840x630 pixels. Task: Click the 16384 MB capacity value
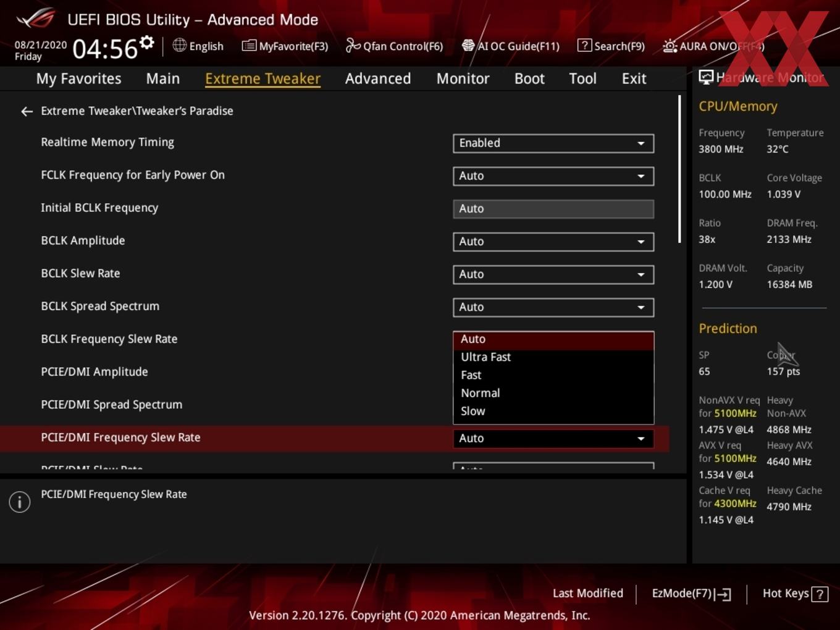789,285
